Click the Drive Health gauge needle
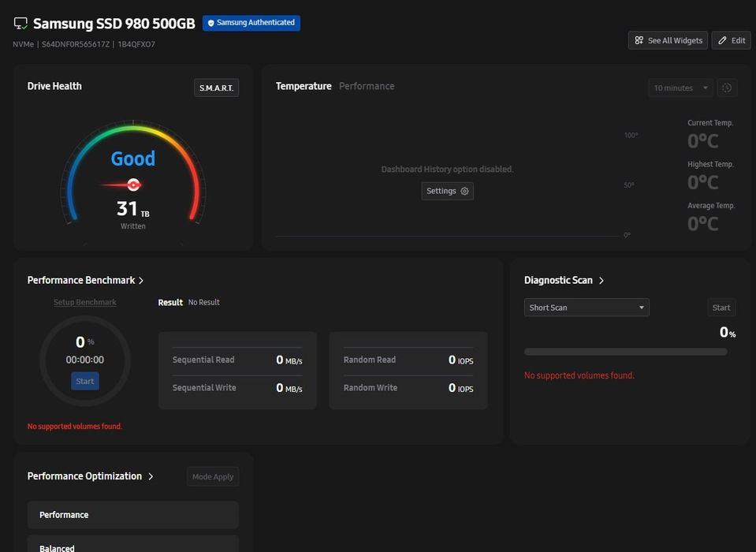Image resolution: width=756 pixels, height=552 pixels. pyautogui.click(x=121, y=185)
